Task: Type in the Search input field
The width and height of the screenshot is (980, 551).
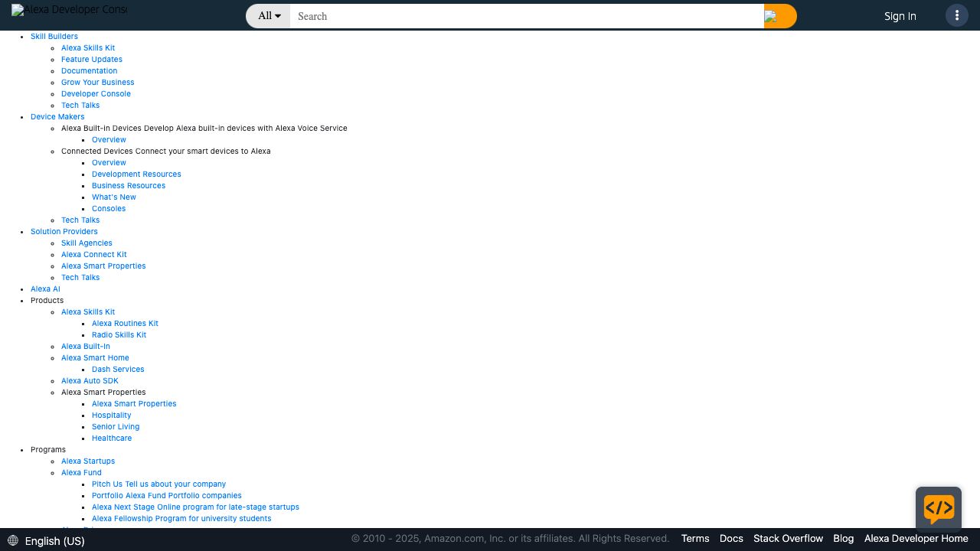Action: [527, 16]
